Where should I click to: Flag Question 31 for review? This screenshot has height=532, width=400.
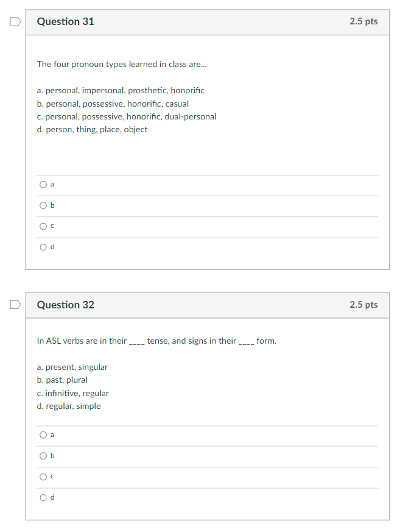pos(15,22)
